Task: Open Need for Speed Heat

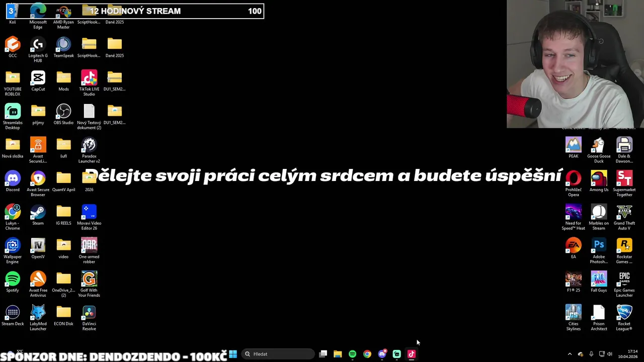Action: pos(573,217)
